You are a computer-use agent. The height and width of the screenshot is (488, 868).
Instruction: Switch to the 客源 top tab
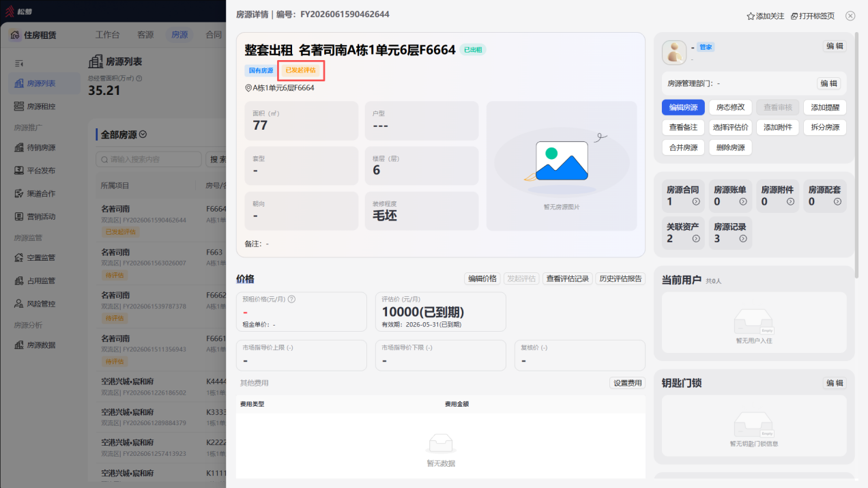(145, 35)
